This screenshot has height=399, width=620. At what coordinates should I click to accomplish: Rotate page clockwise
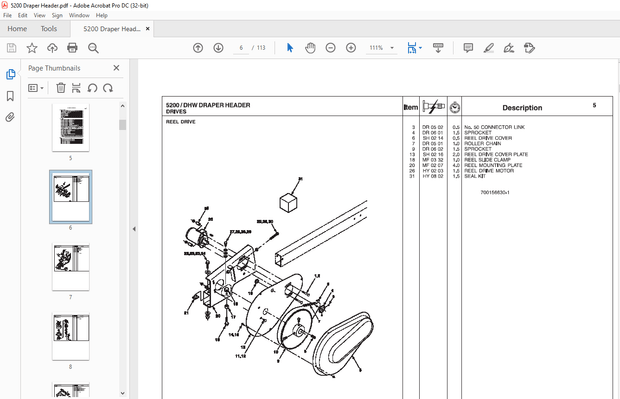108,88
